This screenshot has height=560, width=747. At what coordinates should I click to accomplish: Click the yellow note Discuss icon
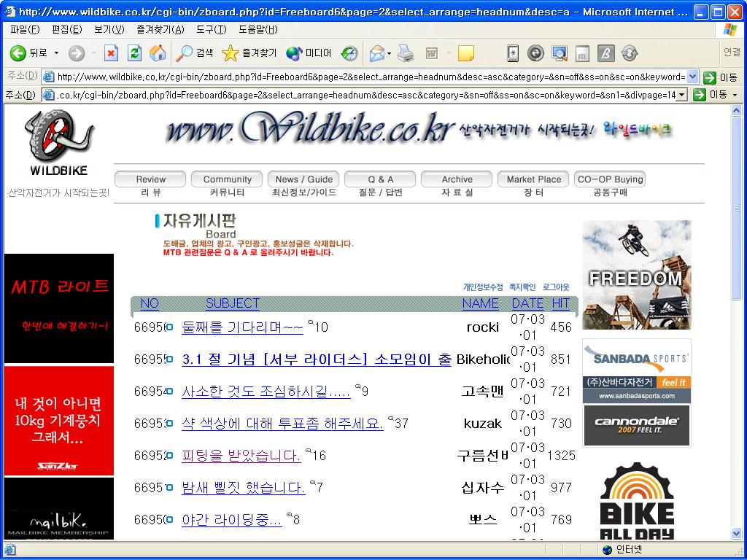coord(465,52)
